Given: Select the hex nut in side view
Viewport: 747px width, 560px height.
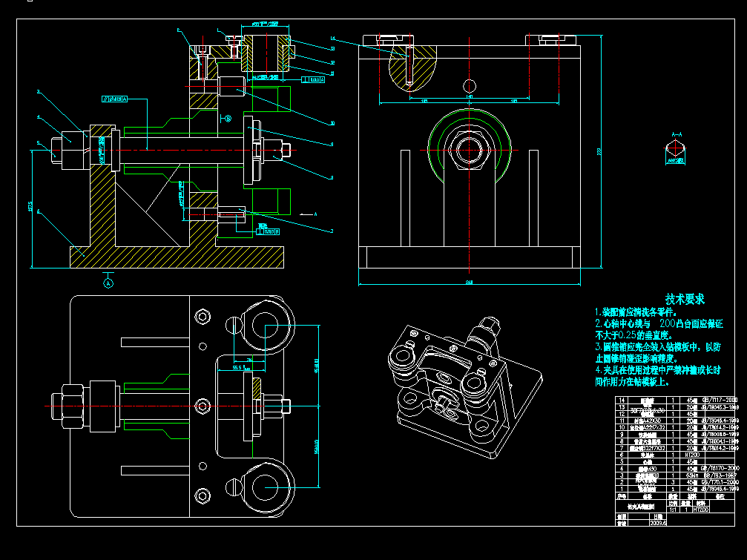Looking at the screenshot, I should click(470, 151).
